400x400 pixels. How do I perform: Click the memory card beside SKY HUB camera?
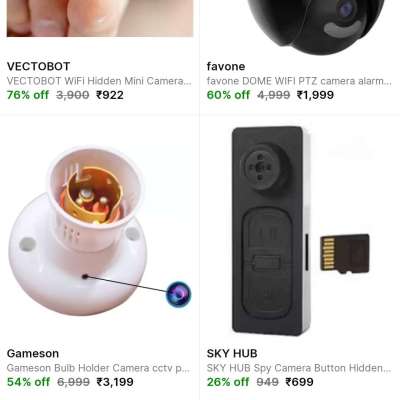click(x=345, y=254)
